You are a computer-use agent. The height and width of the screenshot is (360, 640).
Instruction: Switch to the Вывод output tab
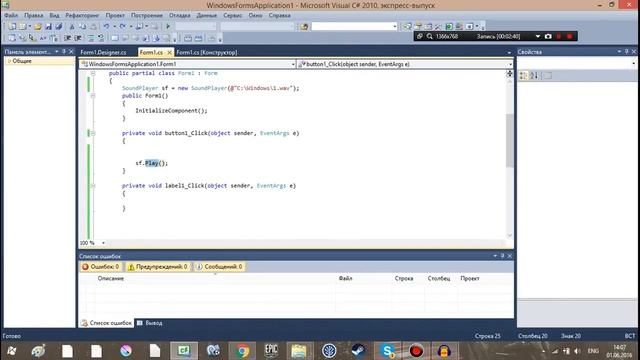click(x=150, y=323)
